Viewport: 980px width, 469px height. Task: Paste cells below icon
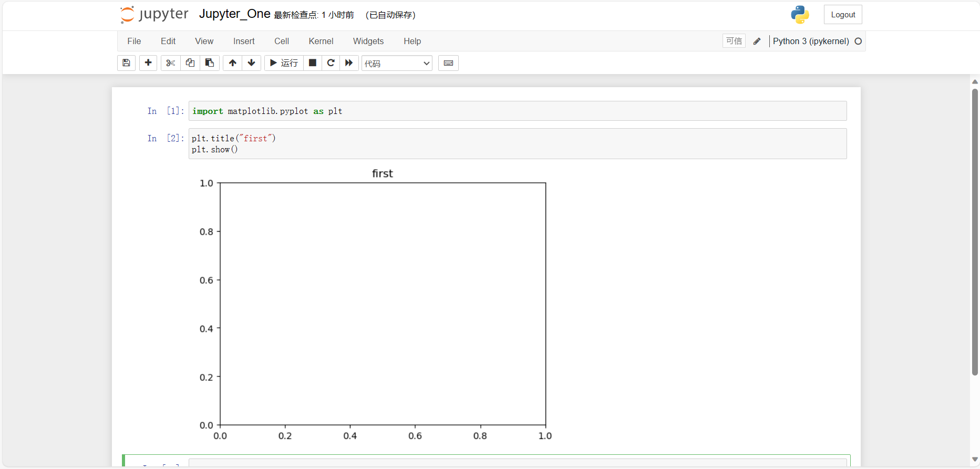coord(210,63)
